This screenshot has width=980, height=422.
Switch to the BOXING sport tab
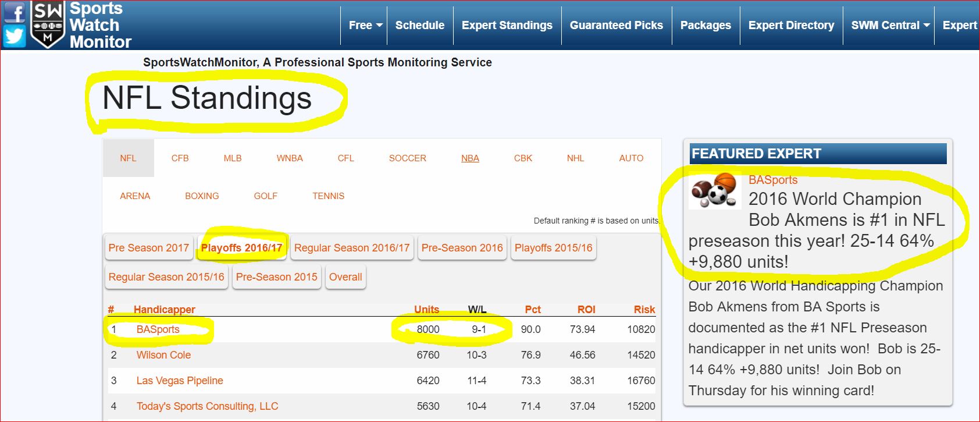[202, 196]
